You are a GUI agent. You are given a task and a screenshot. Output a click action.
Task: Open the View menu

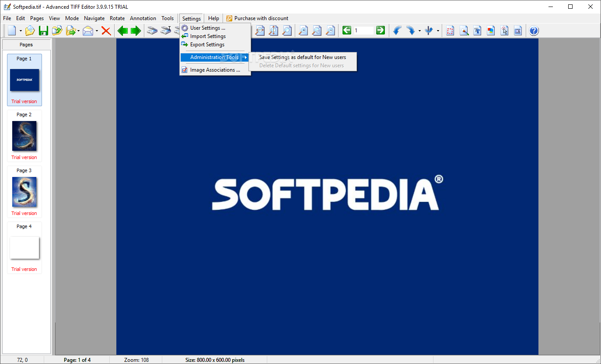click(55, 18)
